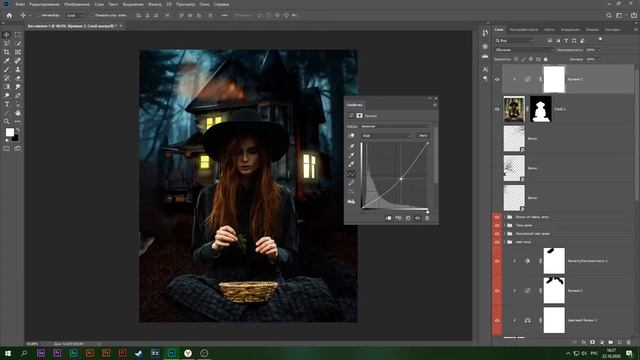Toggle the layer filtering switch
The image size is (640, 360).
(600, 39)
